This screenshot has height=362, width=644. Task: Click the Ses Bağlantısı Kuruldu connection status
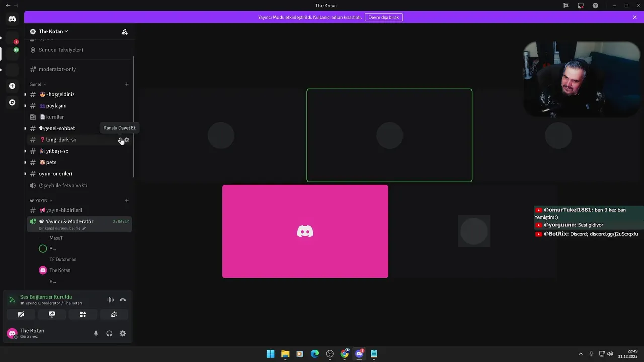coord(46,297)
